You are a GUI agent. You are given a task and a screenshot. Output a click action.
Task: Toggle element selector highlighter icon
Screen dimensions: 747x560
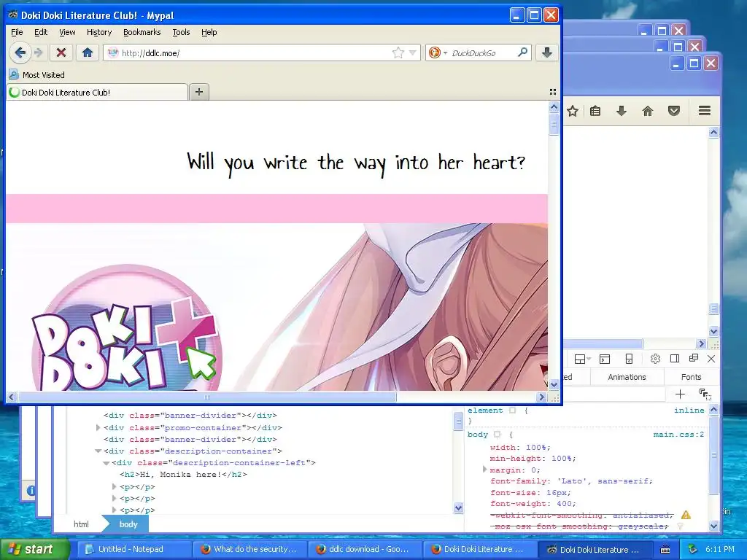click(x=513, y=410)
